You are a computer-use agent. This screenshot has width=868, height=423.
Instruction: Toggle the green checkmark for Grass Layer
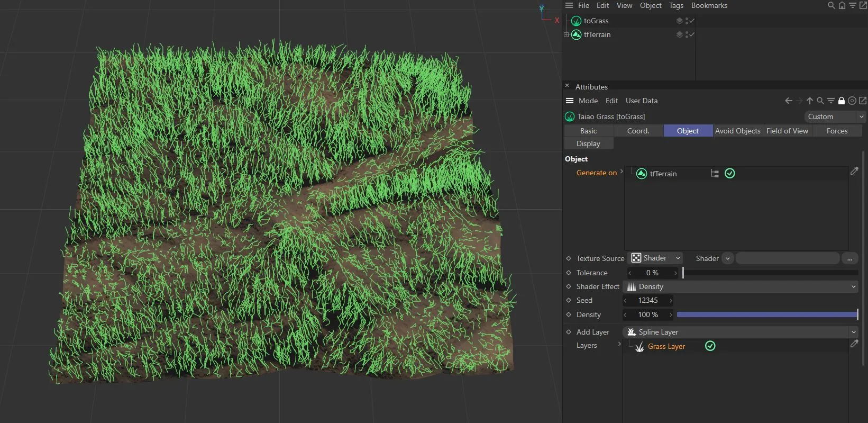710,346
